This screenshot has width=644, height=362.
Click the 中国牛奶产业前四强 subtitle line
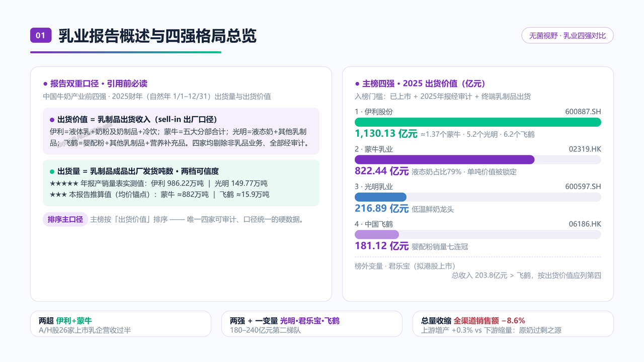click(x=157, y=96)
